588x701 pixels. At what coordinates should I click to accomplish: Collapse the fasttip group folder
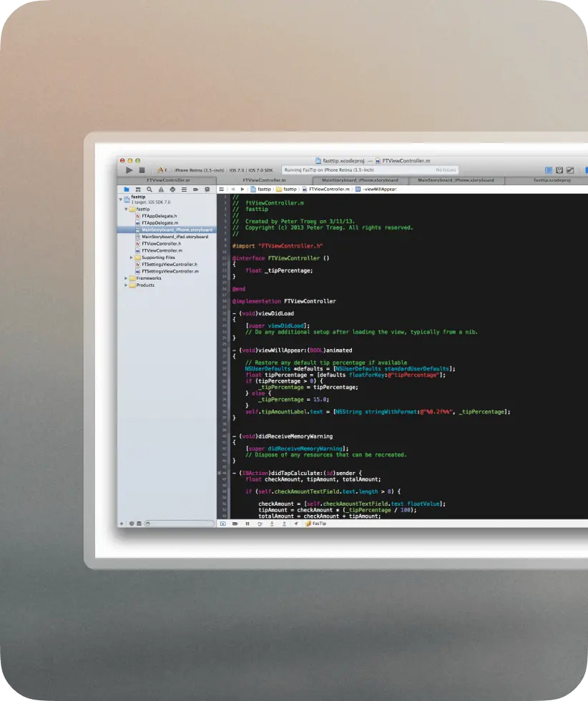click(126, 210)
